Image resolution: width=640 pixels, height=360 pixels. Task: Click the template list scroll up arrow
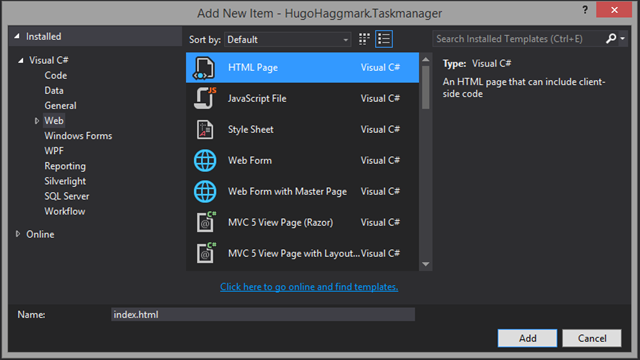(426, 60)
